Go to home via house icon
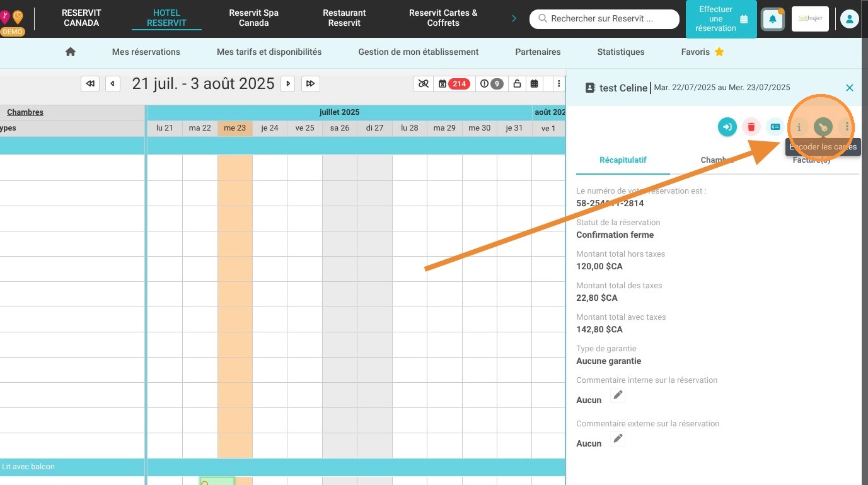 pos(71,52)
